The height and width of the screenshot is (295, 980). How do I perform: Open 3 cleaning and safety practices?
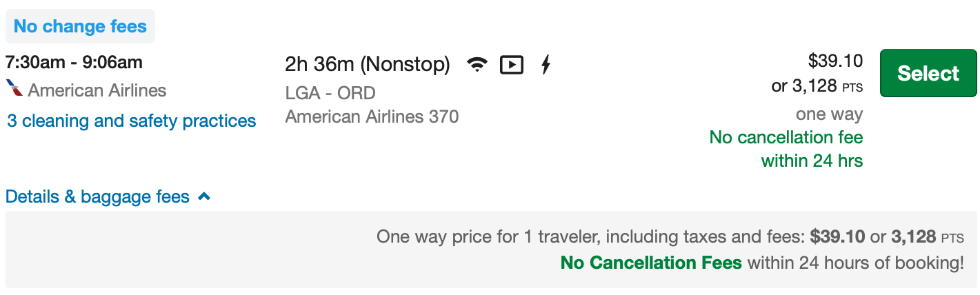(132, 121)
